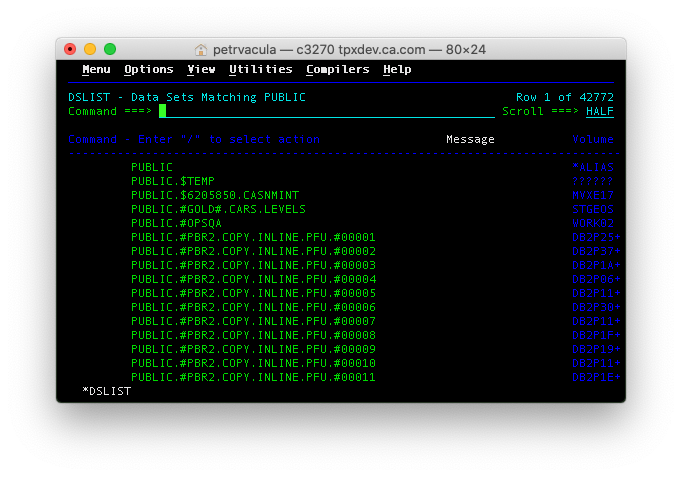This screenshot has height=477, width=682.
Task: Open the Options menu
Action: pos(149,70)
